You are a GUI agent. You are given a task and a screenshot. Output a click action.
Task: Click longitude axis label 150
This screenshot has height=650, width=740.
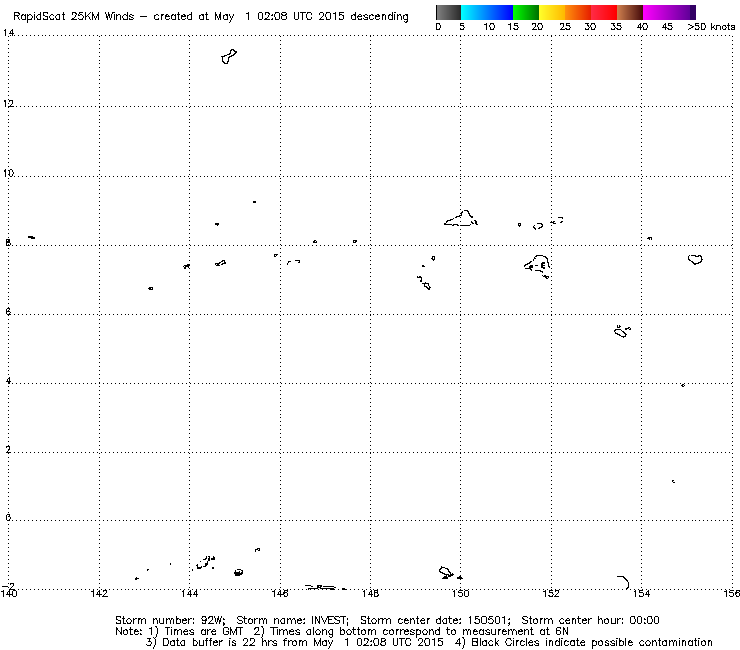point(461,593)
